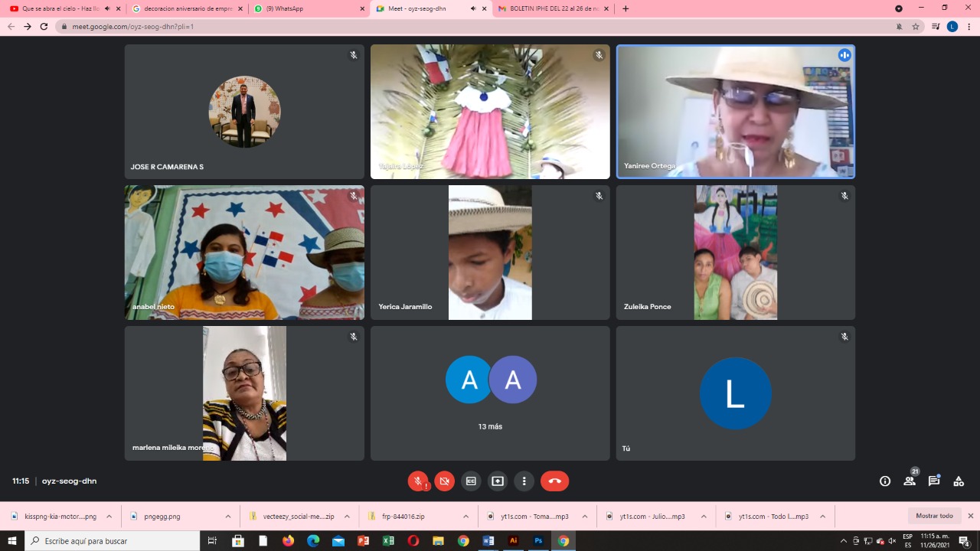Open the chat panel icon
The height and width of the screenshot is (551, 980).
pyautogui.click(x=934, y=481)
